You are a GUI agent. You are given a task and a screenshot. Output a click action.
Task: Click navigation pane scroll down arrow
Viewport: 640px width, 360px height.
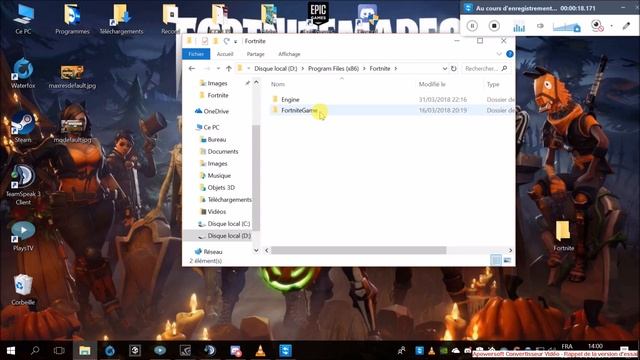click(x=256, y=251)
